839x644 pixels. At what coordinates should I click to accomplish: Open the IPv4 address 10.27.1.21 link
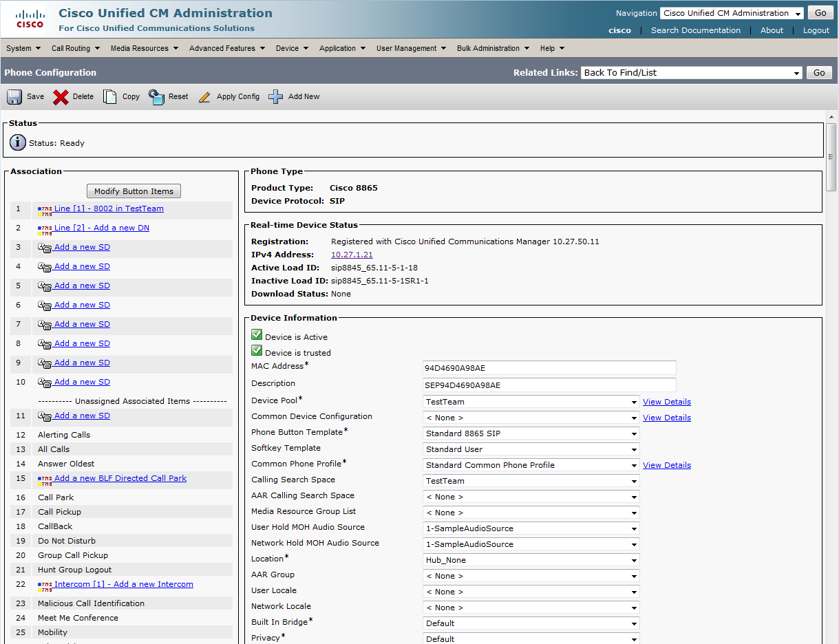352,255
